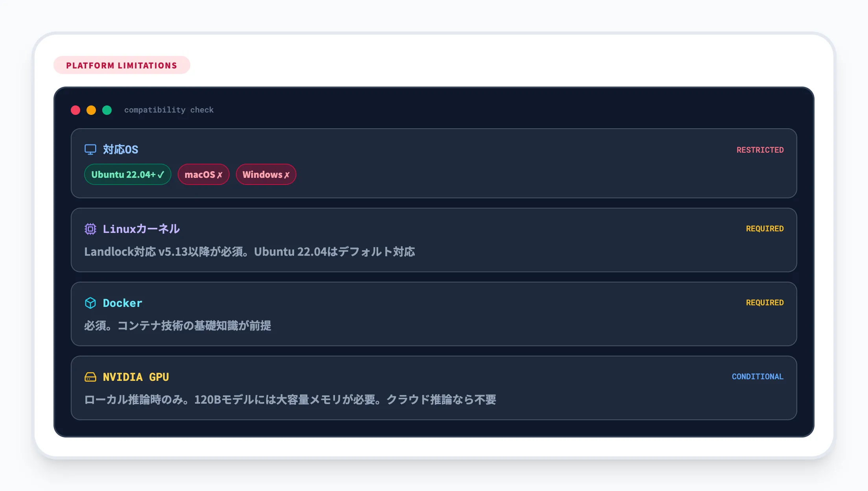Screen dimensions: 868x491
Task: Click the yellow traffic light circle
Action: [x=92, y=110]
